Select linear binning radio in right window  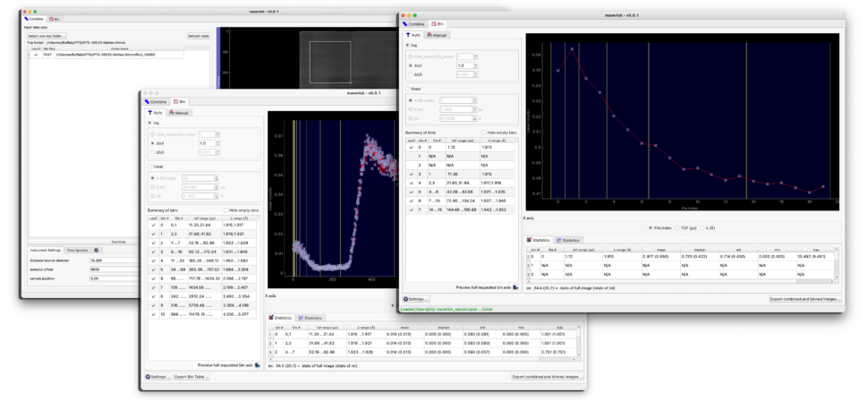409,90
